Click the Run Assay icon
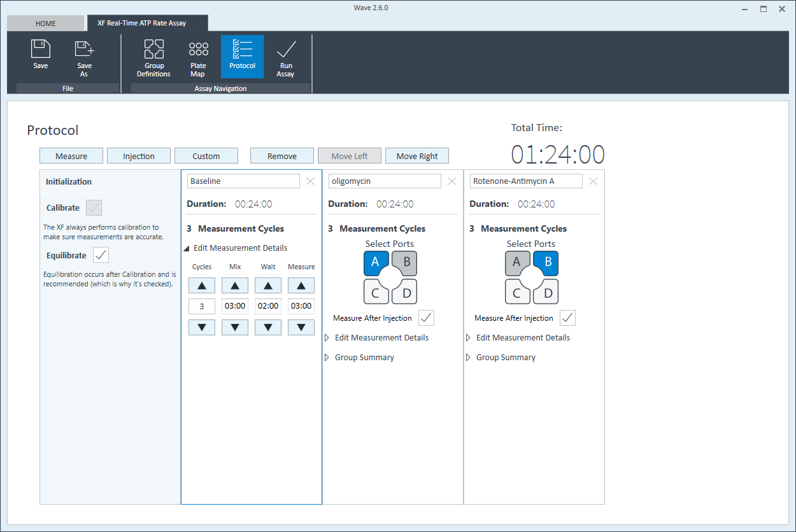The width and height of the screenshot is (796, 532). [x=286, y=57]
